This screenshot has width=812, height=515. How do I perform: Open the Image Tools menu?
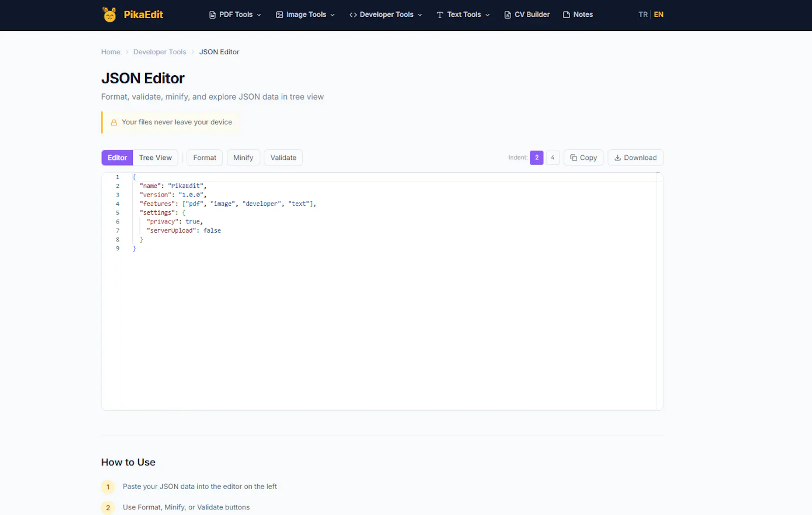[x=306, y=15]
